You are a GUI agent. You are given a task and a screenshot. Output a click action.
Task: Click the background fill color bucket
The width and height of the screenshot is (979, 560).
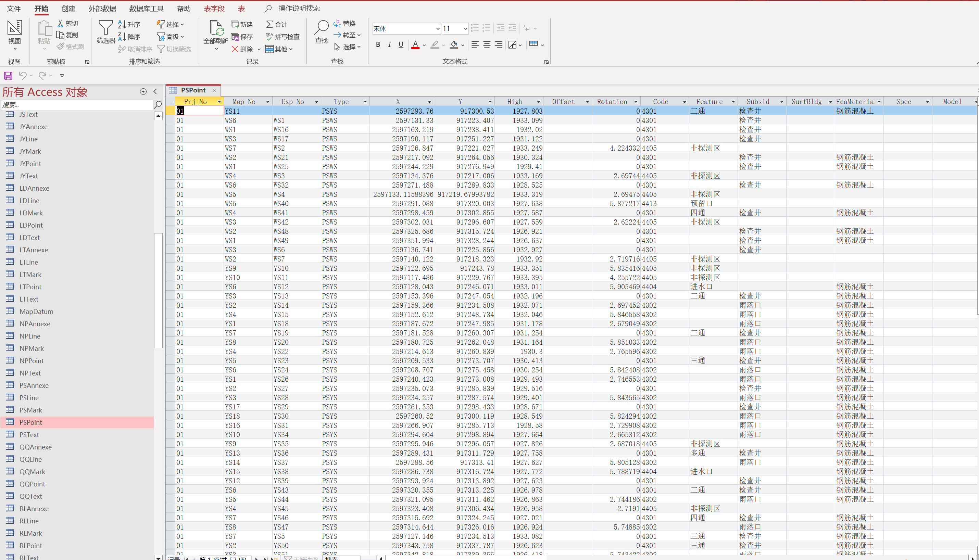tap(454, 44)
